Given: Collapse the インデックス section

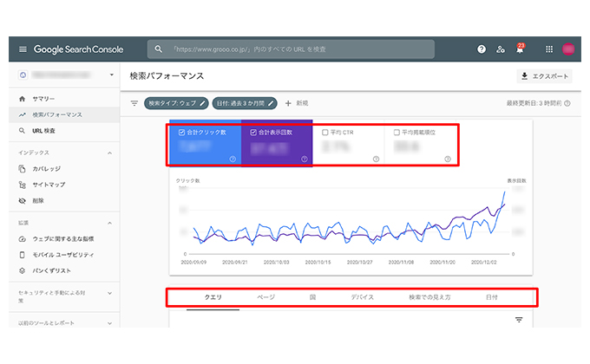Looking at the screenshot, I should (x=109, y=153).
